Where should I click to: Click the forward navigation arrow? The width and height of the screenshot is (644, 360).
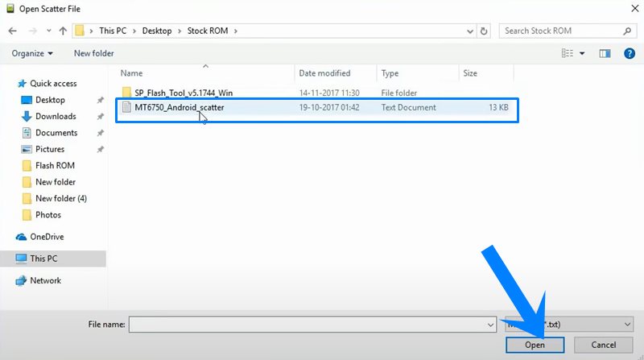point(33,31)
